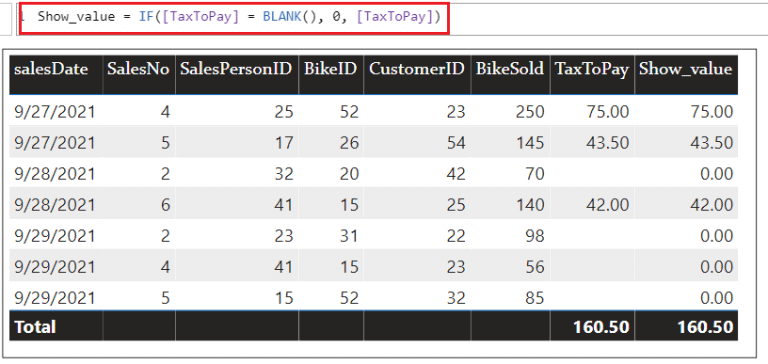Sort by the BikeID column header
The height and width of the screenshot is (364, 768).
(331, 69)
